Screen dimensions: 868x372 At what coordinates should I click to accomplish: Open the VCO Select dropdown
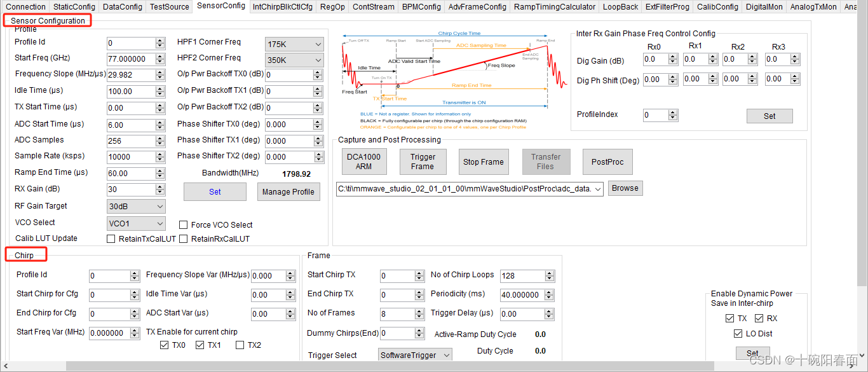click(x=137, y=223)
